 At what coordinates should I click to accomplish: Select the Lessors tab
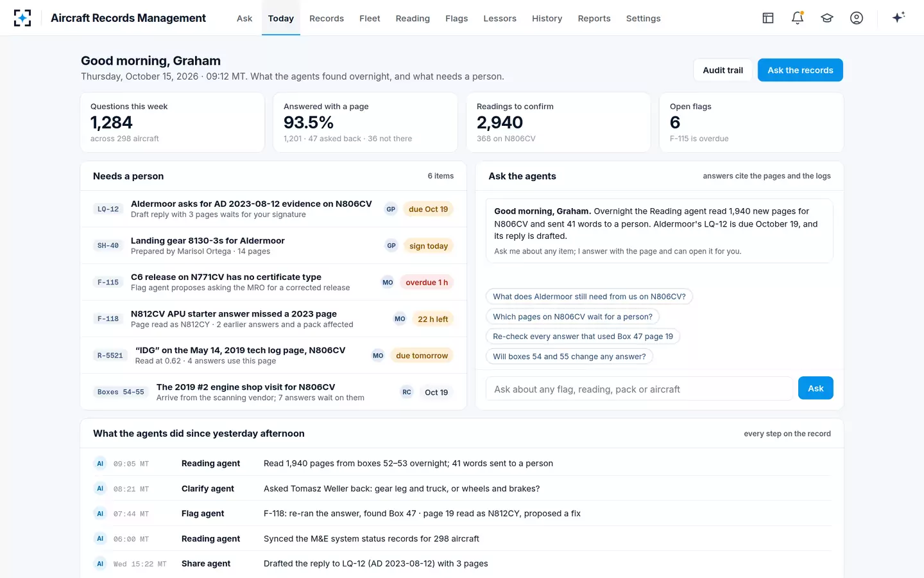500,19
